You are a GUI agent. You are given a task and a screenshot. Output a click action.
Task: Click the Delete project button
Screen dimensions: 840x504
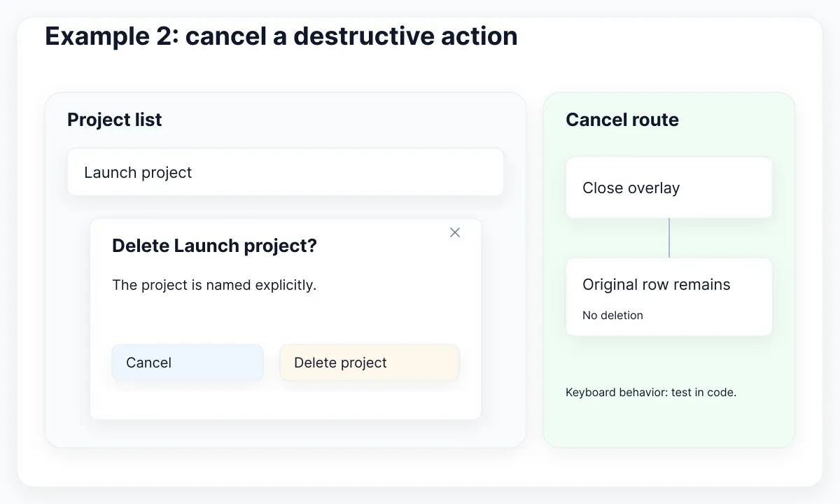pyautogui.click(x=370, y=363)
